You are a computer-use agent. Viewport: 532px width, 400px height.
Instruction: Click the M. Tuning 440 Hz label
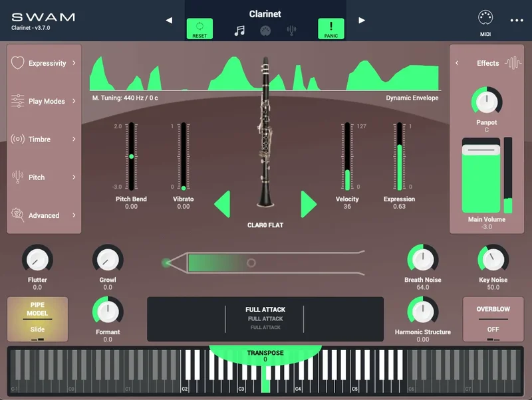tap(125, 98)
